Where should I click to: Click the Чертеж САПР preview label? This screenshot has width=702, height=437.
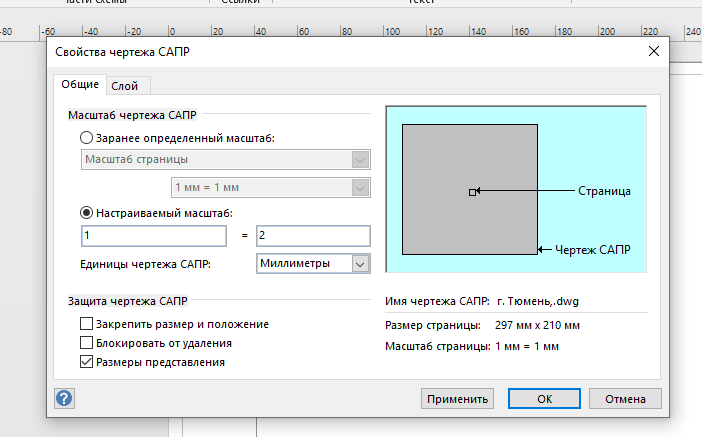(x=593, y=249)
